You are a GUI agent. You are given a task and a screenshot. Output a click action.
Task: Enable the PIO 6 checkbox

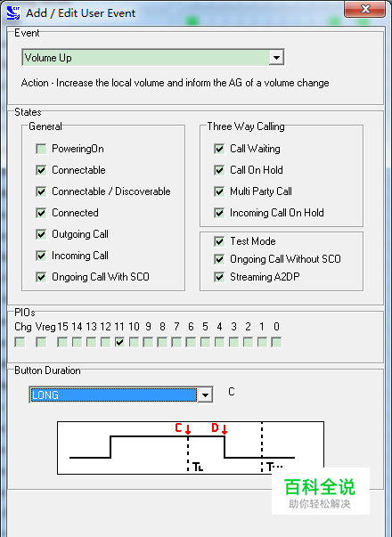coord(191,342)
